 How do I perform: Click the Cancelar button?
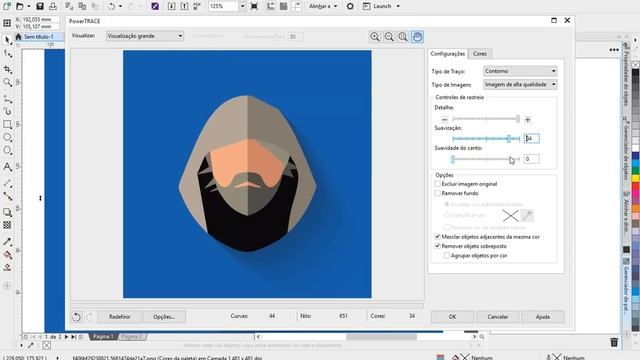(x=498, y=317)
